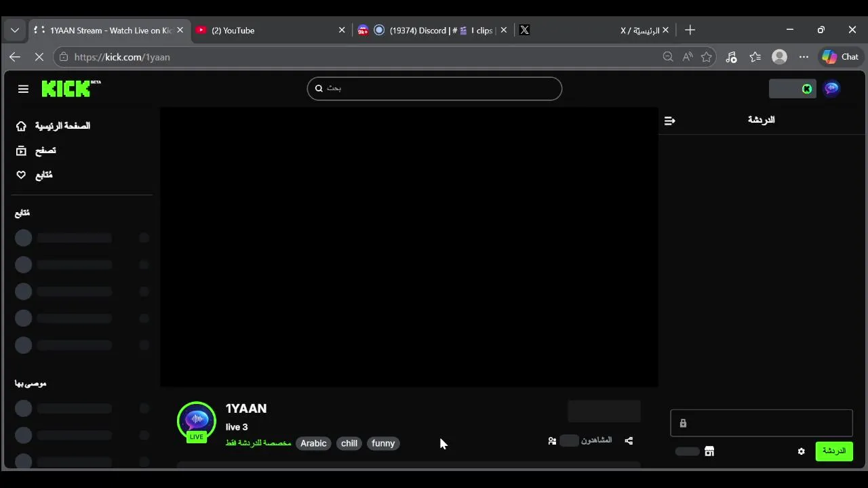The image size is (868, 488).
Task: Add page to favorites star
Action: coord(707,57)
